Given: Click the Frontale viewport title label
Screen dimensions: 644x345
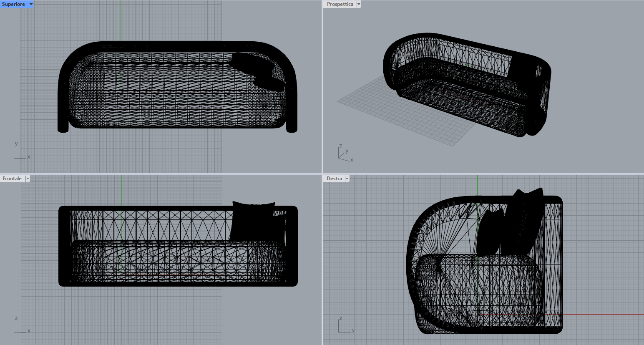Looking at the screenshot, I should (12, 179).
